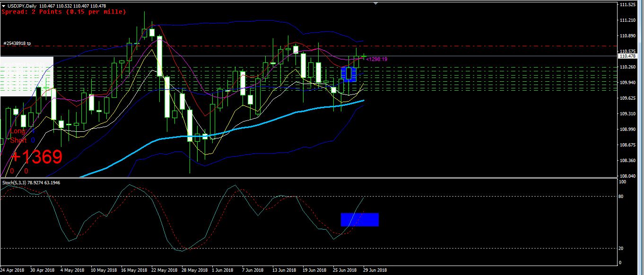Click the 108.675 price scale label
The height and width of the screenshot is (275, 644).
coord(627,145)
